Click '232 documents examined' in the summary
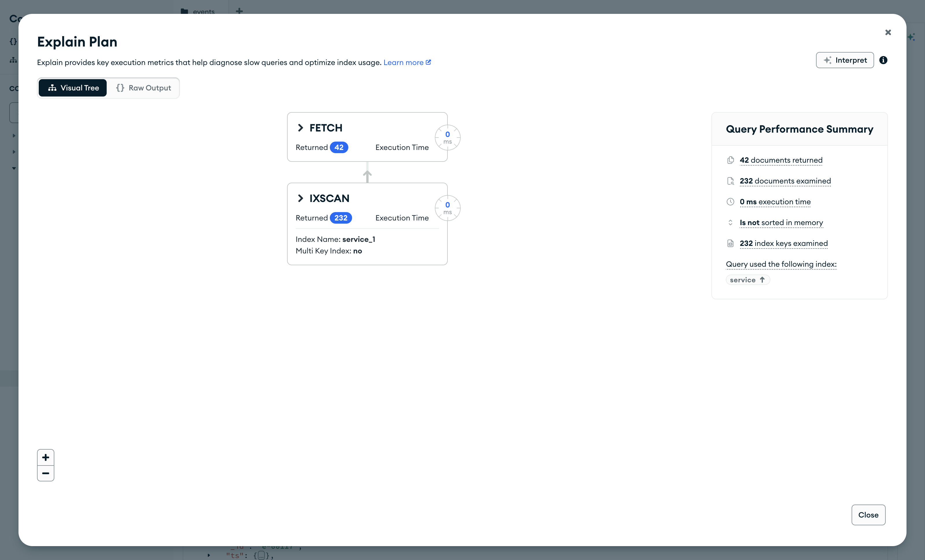The width and height of the screenshot is (925, 560). click(785, 181)
